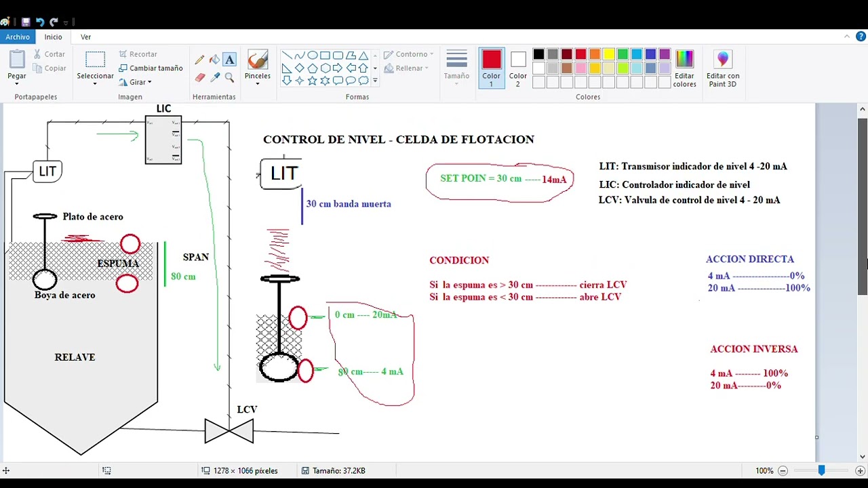Open the Archivo menu
The height and width of the screenshot is (488, 868).
pos(18,37)
